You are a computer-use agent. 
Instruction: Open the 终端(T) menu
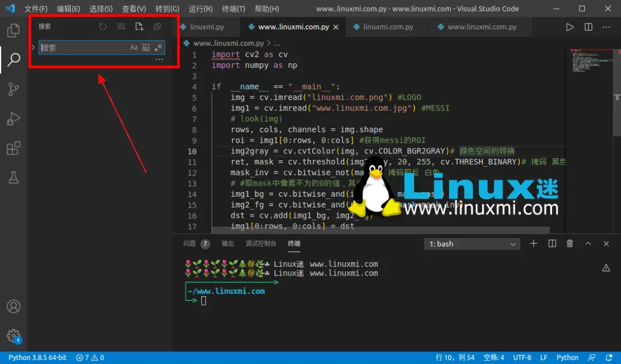tap(233, 9)
